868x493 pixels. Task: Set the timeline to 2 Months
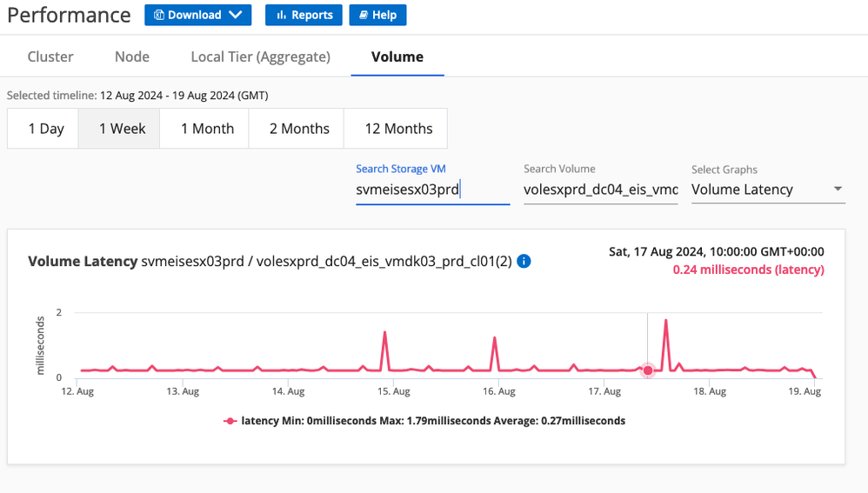299,129
